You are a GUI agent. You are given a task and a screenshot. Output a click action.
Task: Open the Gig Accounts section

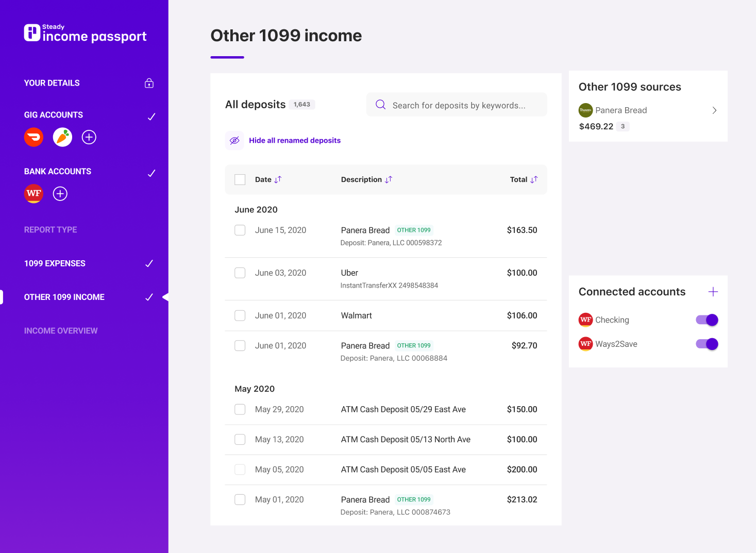[x=54, y=115]
